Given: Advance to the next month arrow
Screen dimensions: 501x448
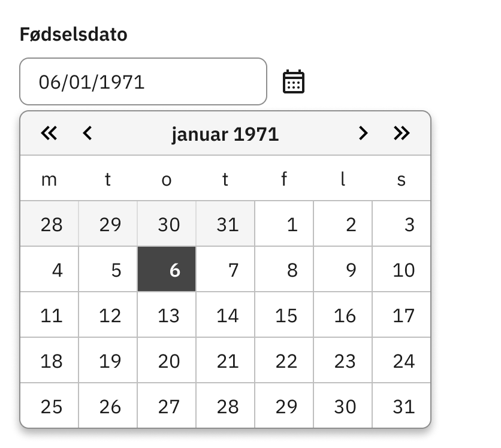Looking at the screenshot, I should 363,133.
